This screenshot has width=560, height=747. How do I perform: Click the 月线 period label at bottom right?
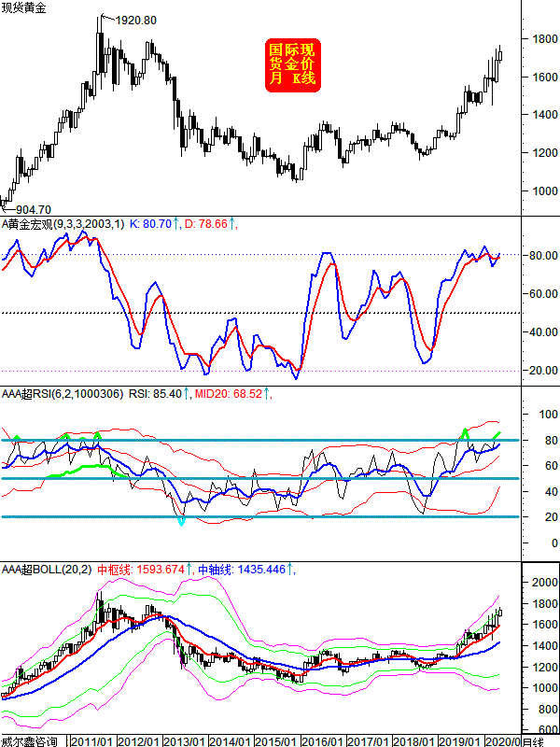[533, 741]
